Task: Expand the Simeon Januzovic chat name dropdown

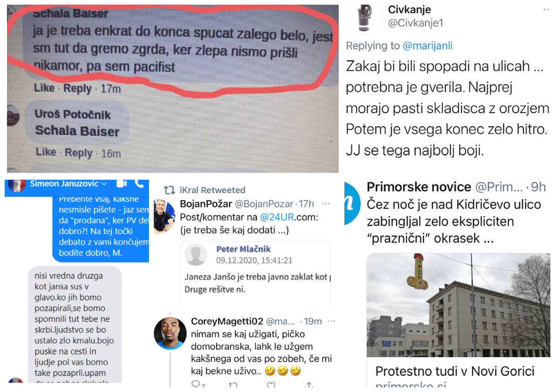Action: click(104, 184)
